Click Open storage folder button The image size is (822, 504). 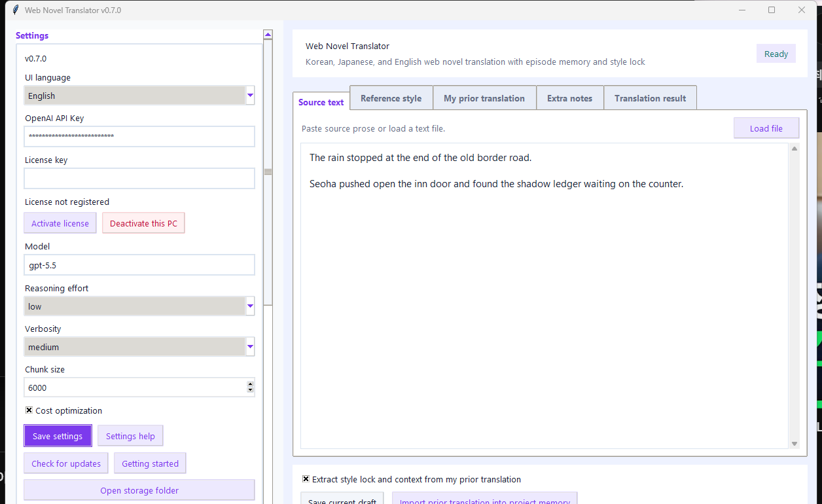[x=139, y=490]
